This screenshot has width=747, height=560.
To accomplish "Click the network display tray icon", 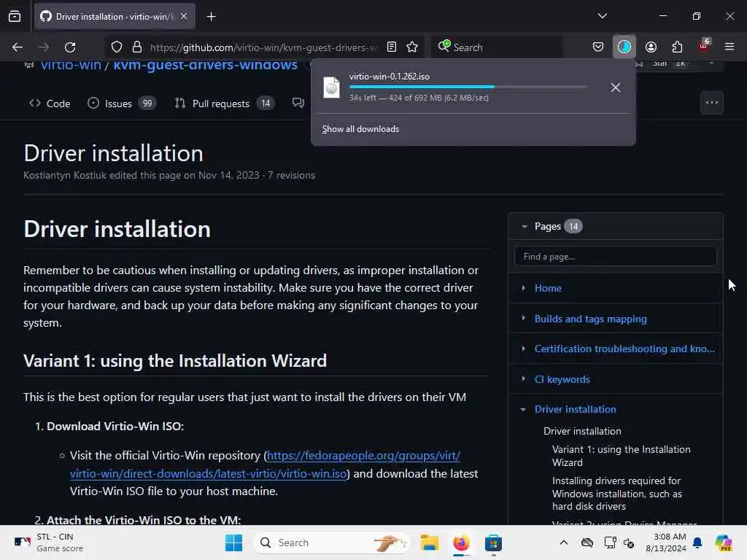I will pos(609,542).
